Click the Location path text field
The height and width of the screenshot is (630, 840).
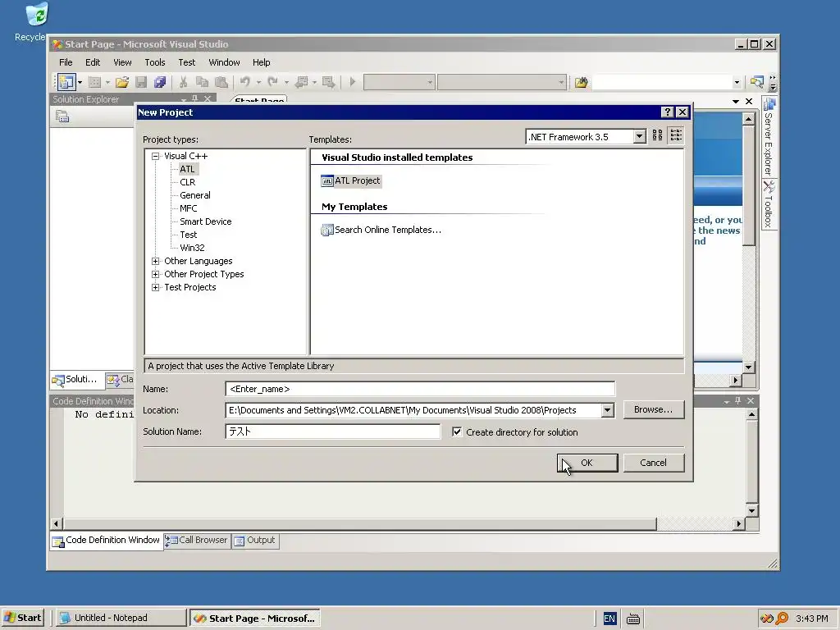click(x=413, y=410)
